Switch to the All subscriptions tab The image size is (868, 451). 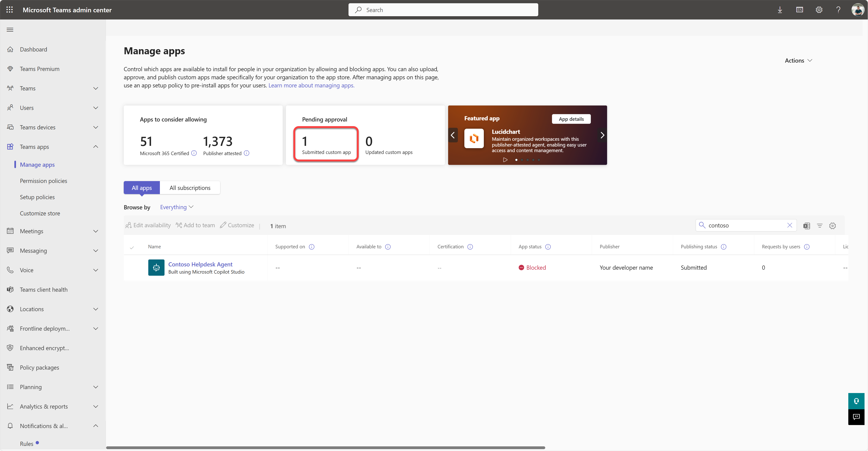click(190, 187)
